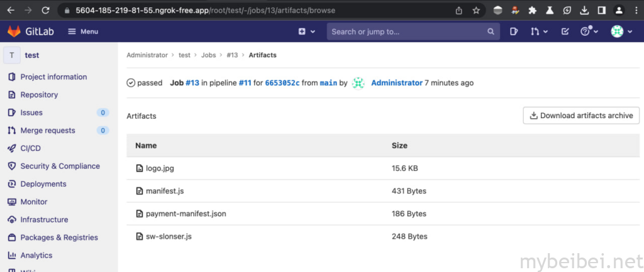Open the logo.jpg artifact file
Viewport: 644px width, 272px height.
coord(160,168)
